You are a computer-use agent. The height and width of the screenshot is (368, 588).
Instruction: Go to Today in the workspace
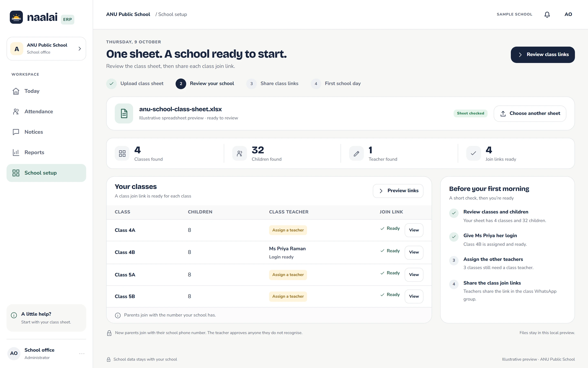pyautogui.click(x=46, y=91)
